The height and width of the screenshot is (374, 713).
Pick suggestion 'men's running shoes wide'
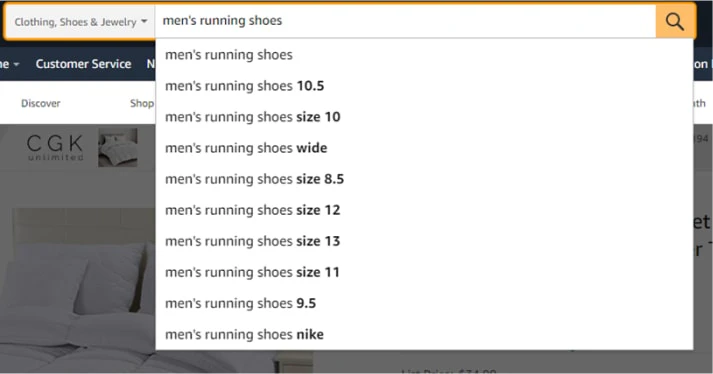[424, 148]
